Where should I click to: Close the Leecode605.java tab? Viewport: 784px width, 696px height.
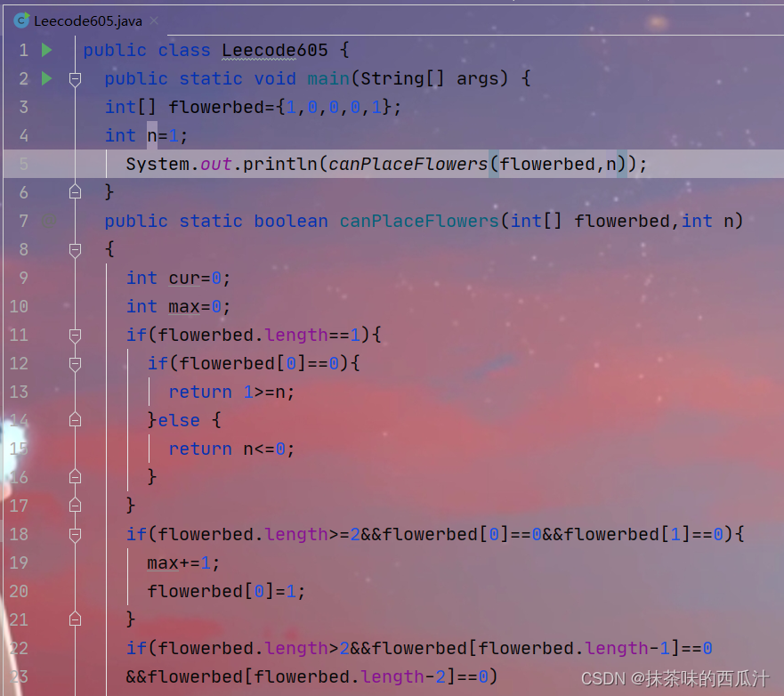[154, 20]
